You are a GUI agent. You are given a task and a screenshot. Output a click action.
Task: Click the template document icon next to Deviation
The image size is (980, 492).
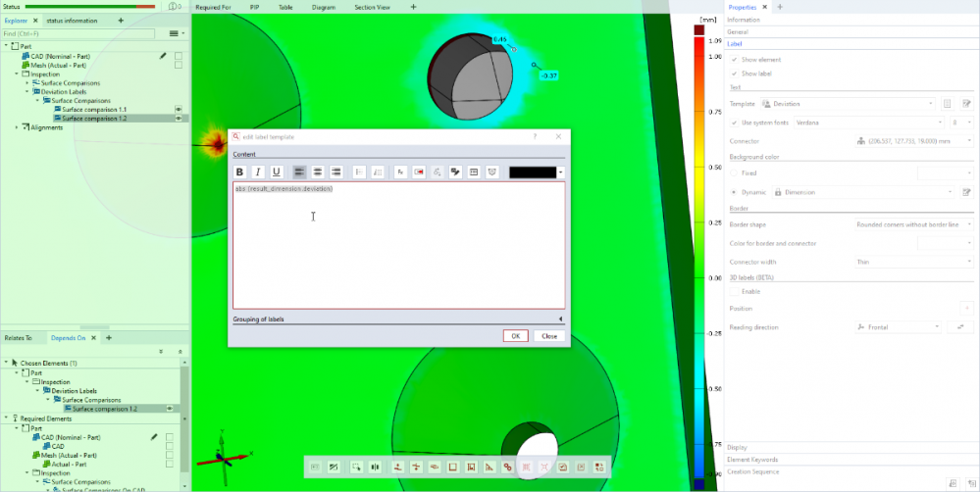[947, 104]
